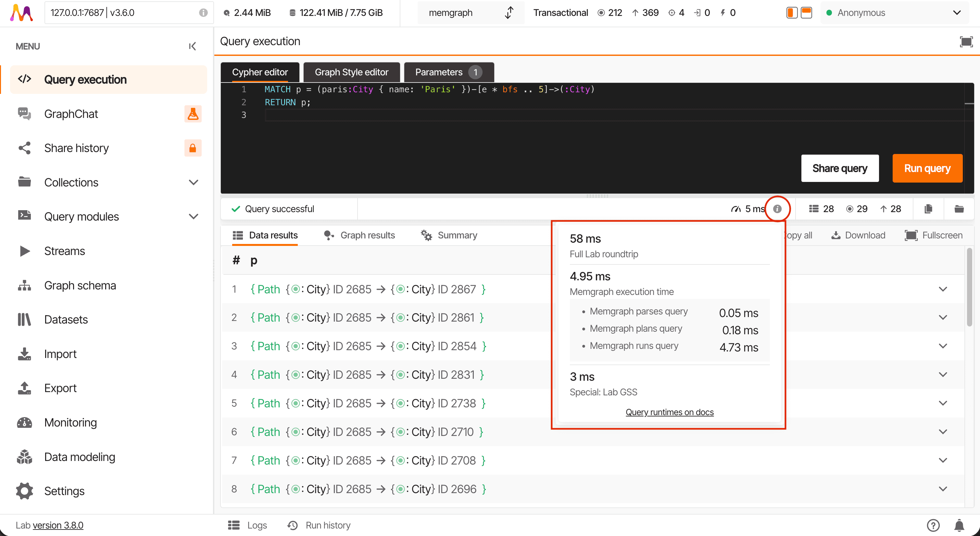The height and width of the screenshot is (536, 980).
Task: Switch to the horizontal split layout
Action: tap(806, 13)
